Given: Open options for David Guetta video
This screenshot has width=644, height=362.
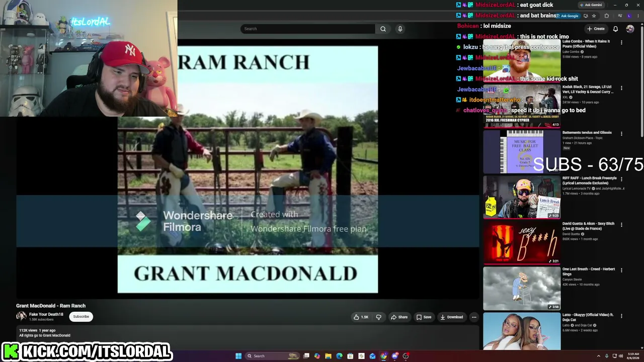Looking at the screenshot, I should [x=621, y=225].
